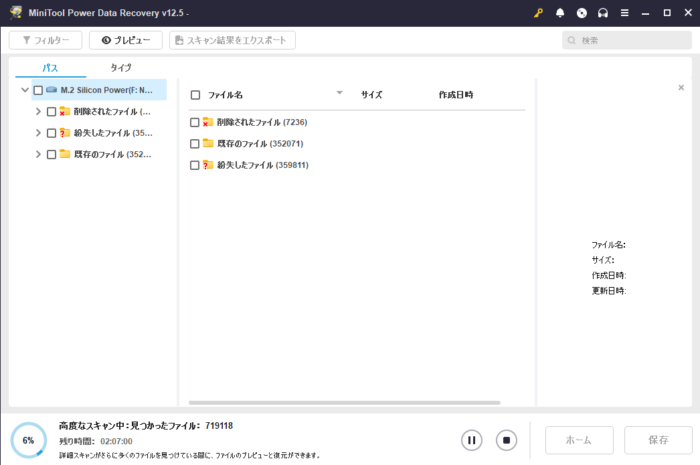Image resolution: width=700 pixels, height=465 pixels.
Task: Stop the scan
Action: pyautogui.click(x=506, y=440)
